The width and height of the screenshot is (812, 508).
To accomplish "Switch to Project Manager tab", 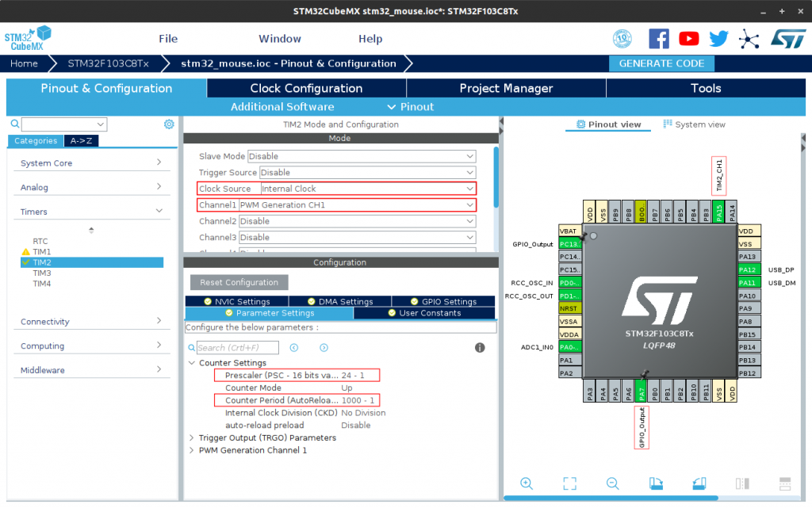I will tap(506, 88).
